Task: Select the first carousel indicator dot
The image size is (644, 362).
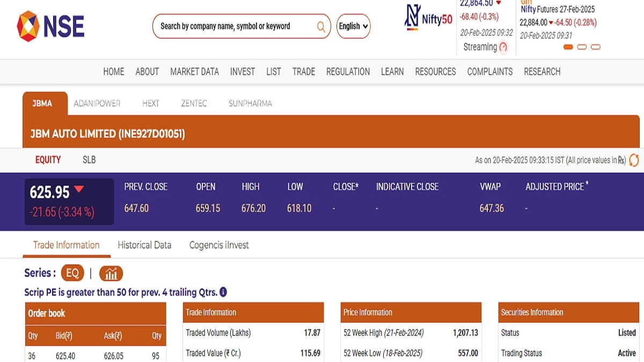Action: pyautogui.click(x=568, y=47)
